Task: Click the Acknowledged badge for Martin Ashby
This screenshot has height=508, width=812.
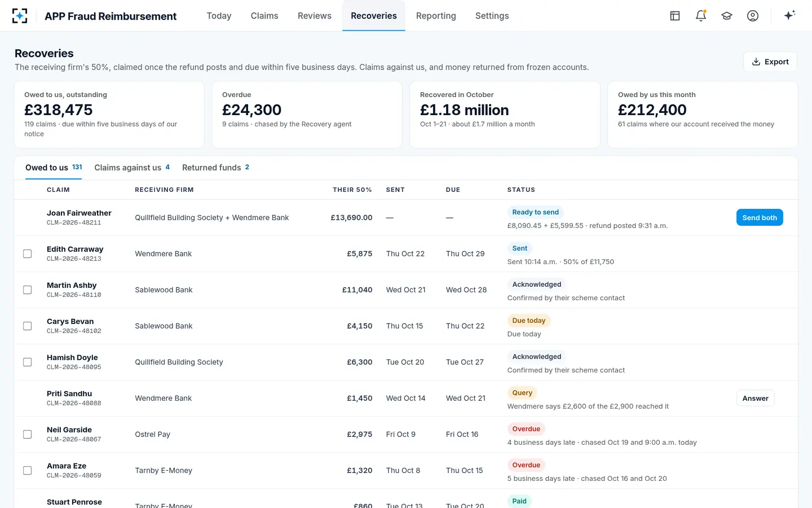Action: (x=537, y=284)
